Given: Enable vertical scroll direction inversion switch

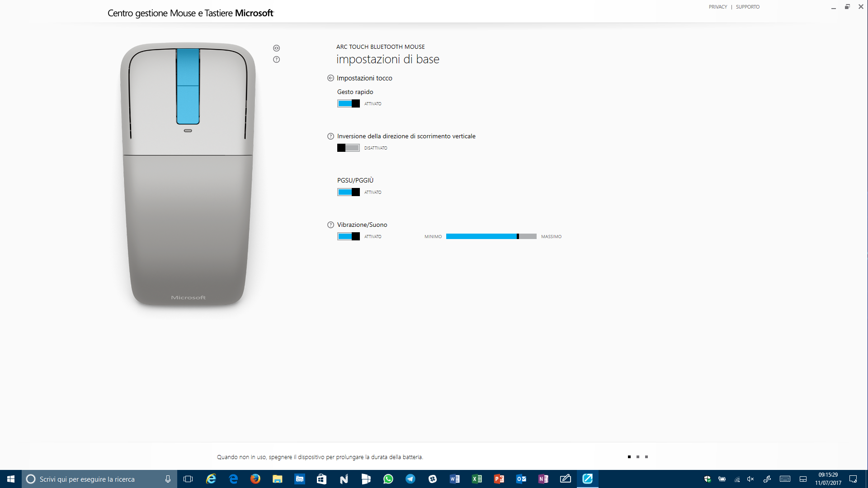Looking at the screenshot, I should 348,148.
